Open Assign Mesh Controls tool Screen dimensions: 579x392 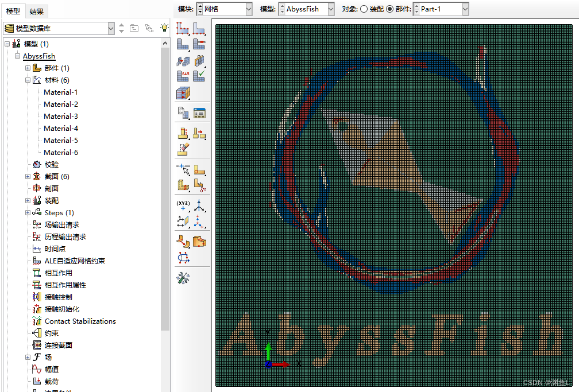point(183,60)
